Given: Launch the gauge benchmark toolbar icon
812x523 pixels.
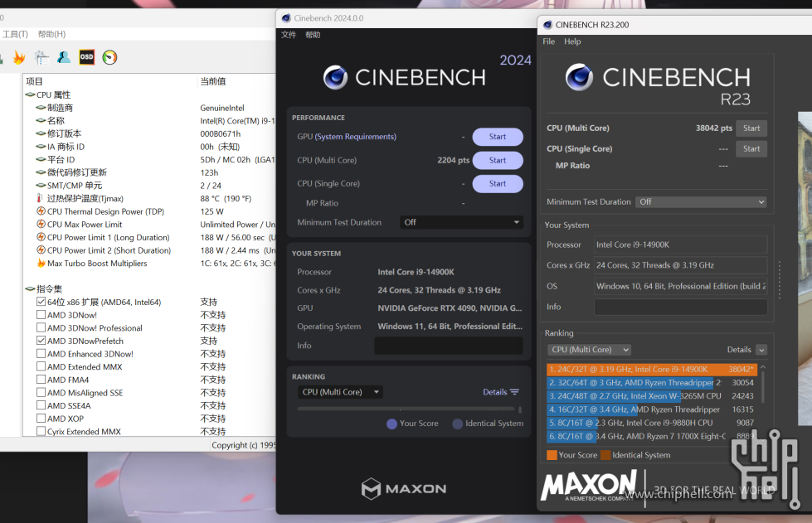Looking at the screenshot, I should click(109, 57).
